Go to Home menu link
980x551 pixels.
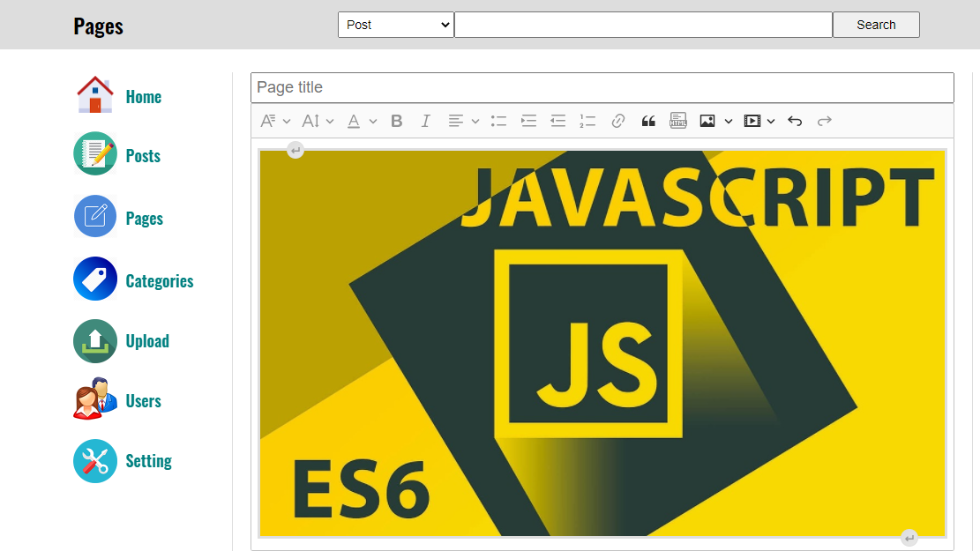tap(144, 97)
